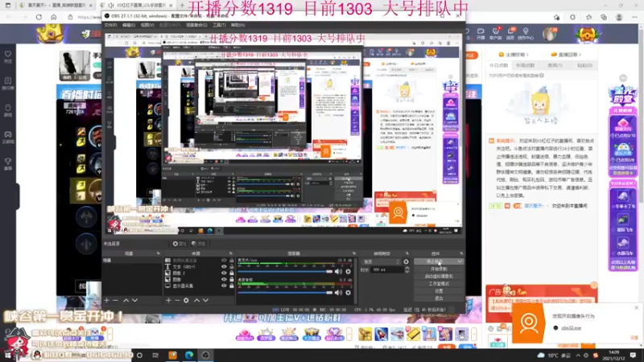Select the 显示器采集 source row

[x=199, y=286]
